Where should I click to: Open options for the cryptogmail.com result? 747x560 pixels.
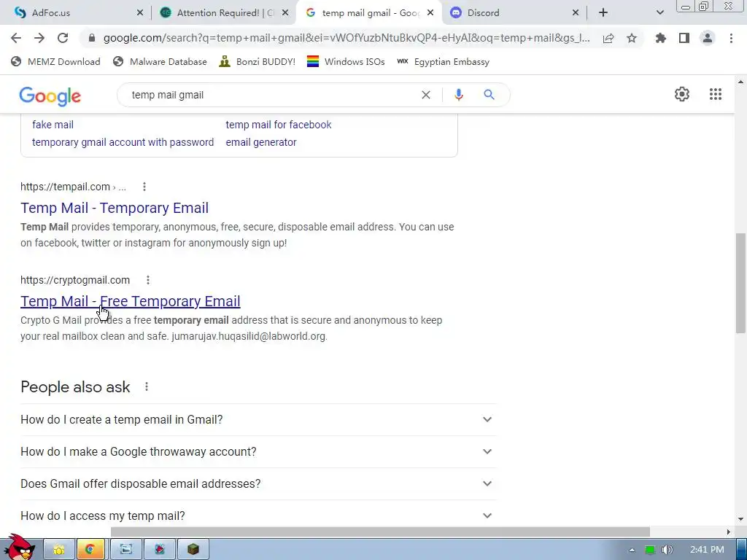148,280
